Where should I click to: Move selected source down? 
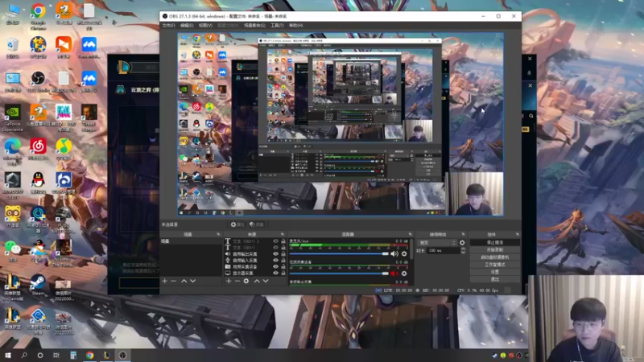266,281
